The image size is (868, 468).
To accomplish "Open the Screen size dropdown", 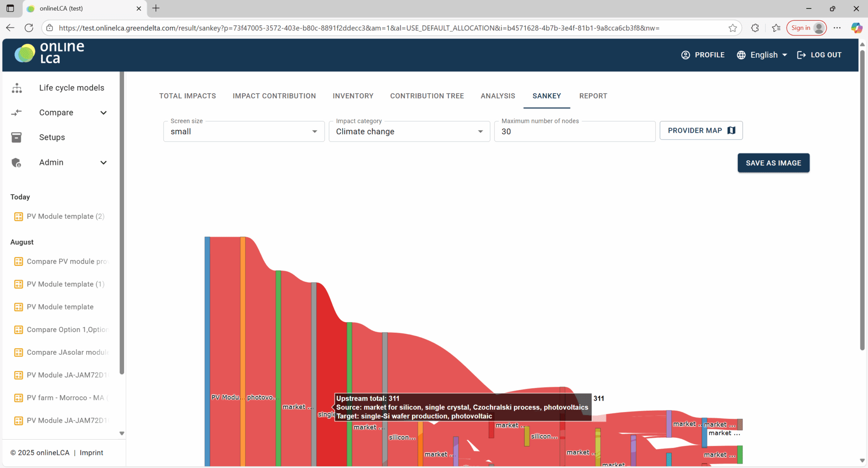I will tap(244, 131).
